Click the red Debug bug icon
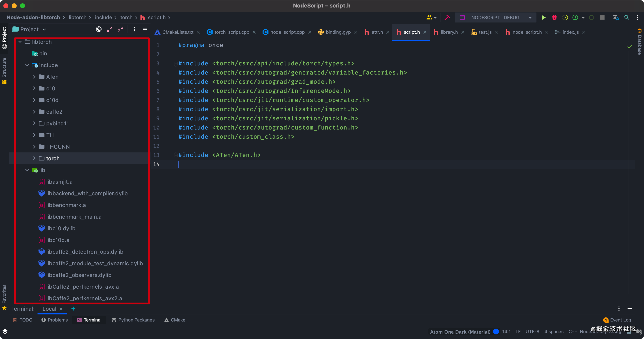The width and height of the screenshot is (644, 339). point(554,17)
